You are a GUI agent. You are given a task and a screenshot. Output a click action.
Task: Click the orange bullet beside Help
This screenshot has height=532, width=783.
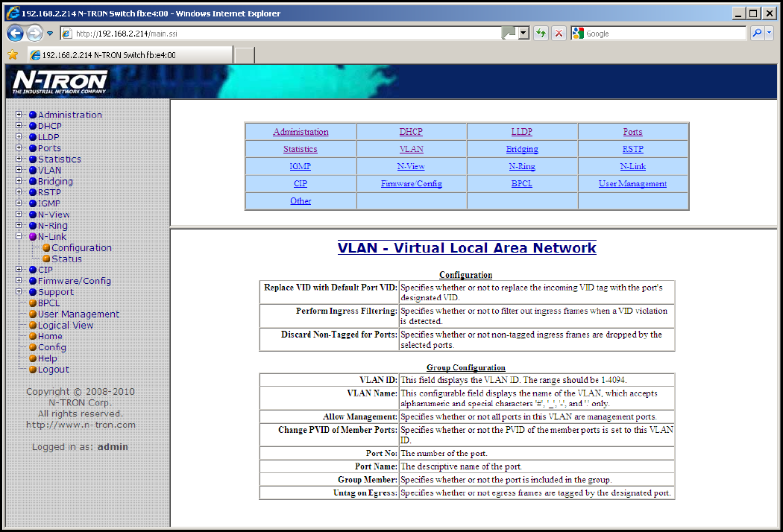[x=33, y=358]
